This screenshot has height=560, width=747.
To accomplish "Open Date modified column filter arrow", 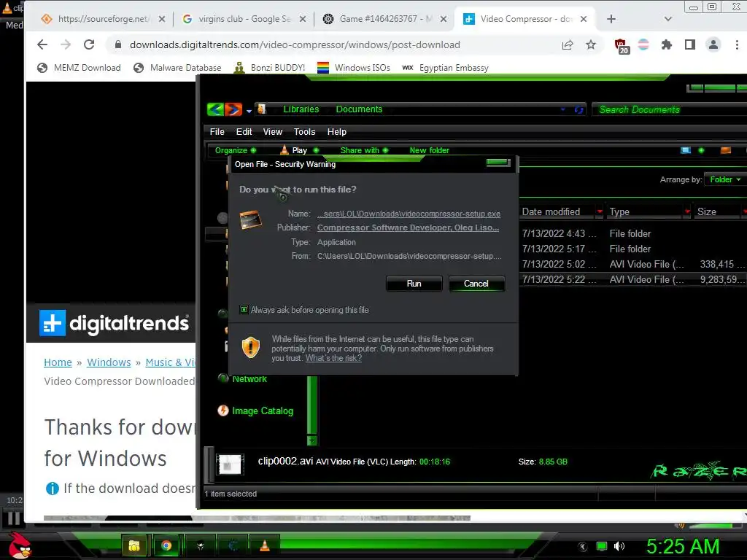I will [600, 211].
